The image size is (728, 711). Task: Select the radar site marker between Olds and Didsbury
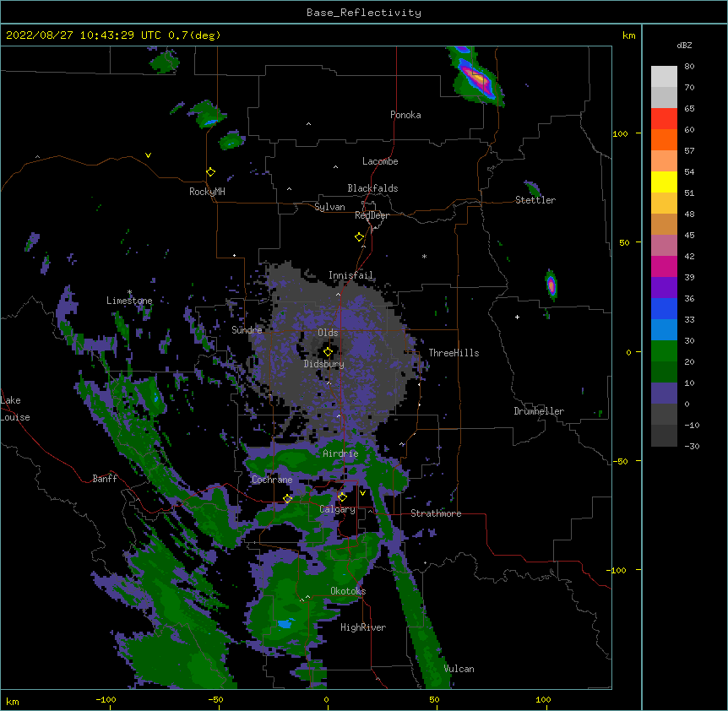(328, 352)
